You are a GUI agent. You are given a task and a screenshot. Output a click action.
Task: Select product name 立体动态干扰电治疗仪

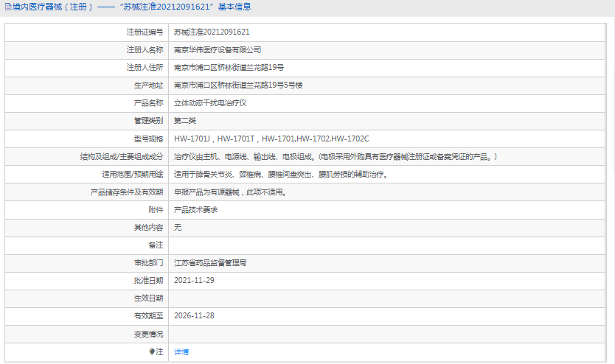(x=210, y=103)
